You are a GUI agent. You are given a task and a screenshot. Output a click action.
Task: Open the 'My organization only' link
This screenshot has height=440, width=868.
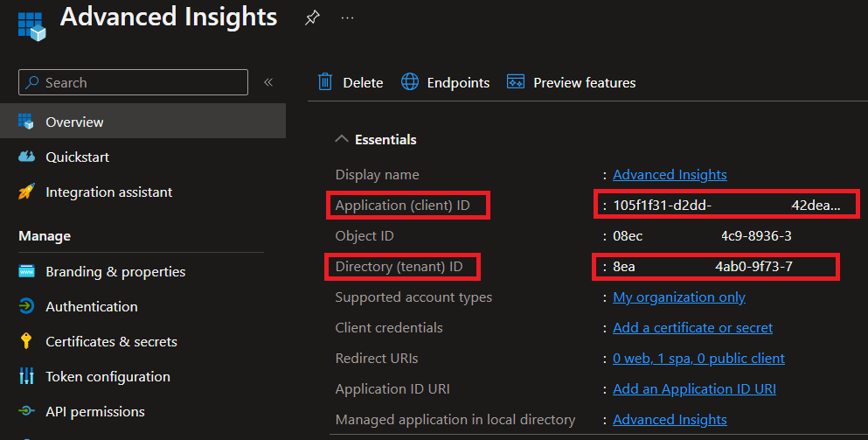[679, 297]
